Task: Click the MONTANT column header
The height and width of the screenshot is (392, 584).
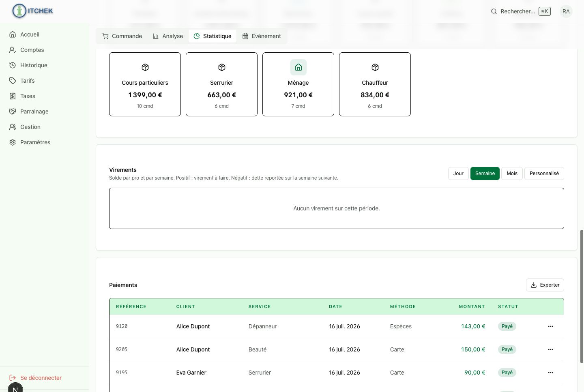Action: click(x=472, y=306)
